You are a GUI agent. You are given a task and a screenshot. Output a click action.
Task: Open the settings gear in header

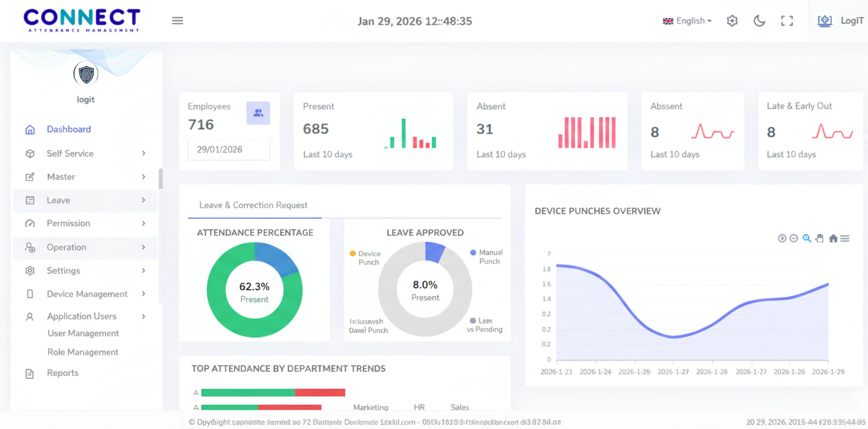tap(732, 21)
